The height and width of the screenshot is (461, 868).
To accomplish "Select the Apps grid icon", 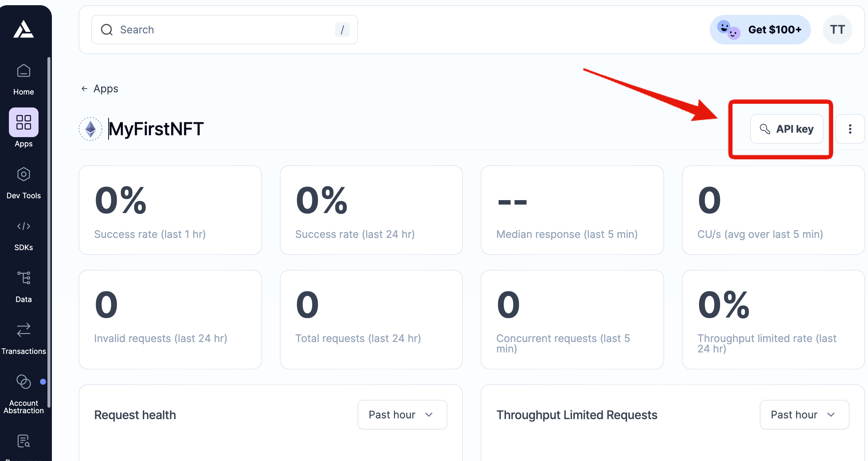I will 23,122.
